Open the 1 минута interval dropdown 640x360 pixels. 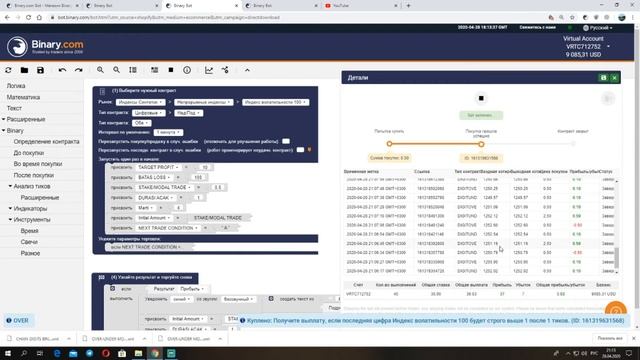pos(168,132)
